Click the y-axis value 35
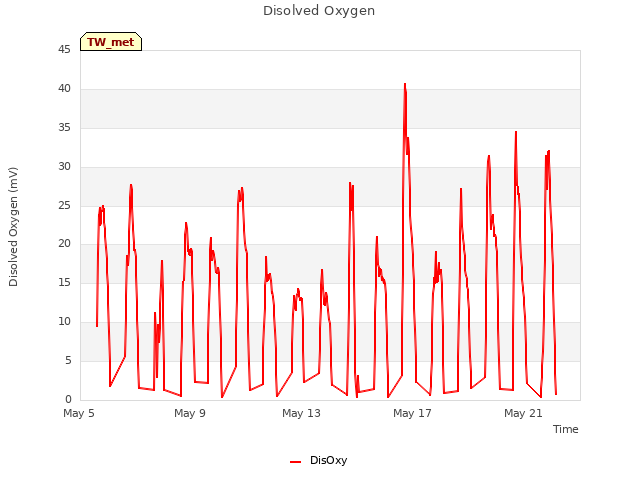This screenshot has height=480, width=640. pos(64,128)
